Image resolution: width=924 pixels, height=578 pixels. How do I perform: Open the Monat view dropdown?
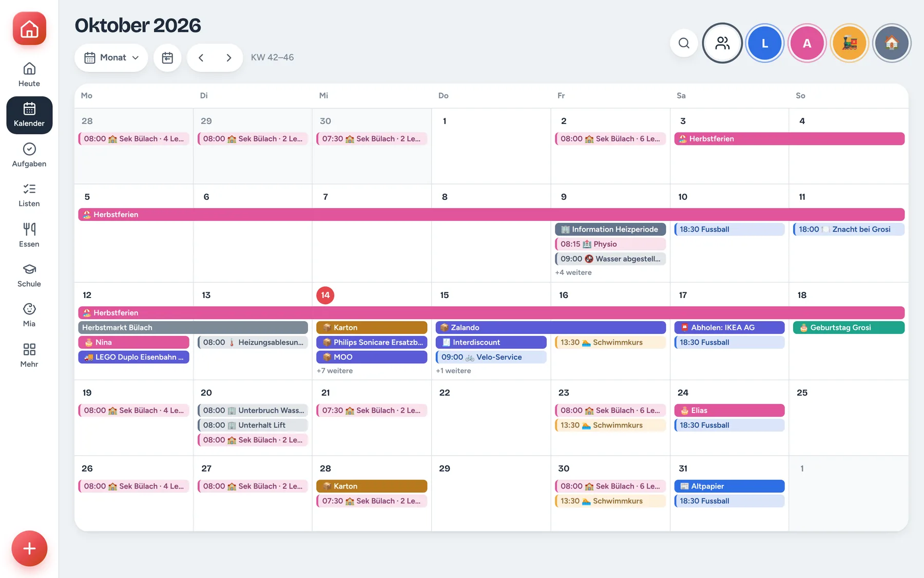click(111, 58)
